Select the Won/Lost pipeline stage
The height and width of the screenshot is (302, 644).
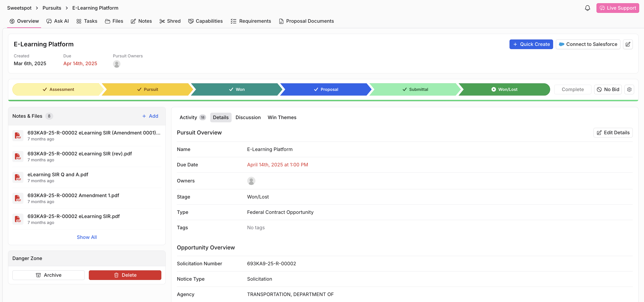click(504, 89)
